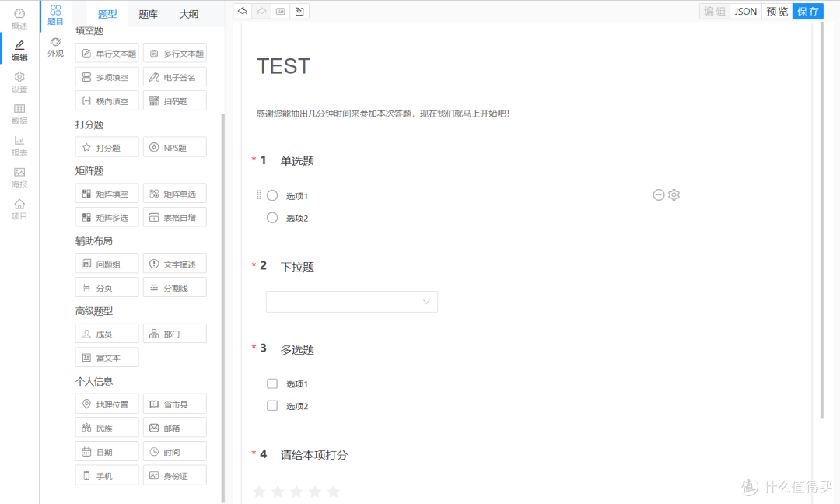Click the first rating star of question 4

(259, 491)
